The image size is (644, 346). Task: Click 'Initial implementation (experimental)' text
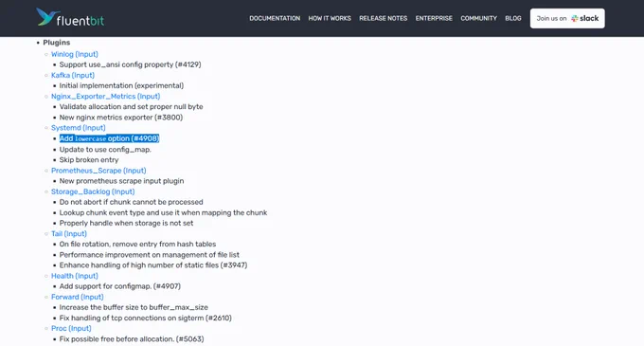click(x=121, y=85)
